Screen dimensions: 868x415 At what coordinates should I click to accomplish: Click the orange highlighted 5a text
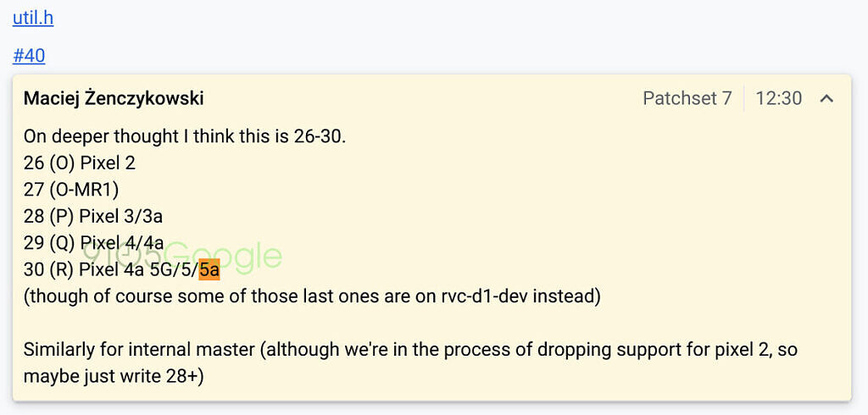[x=209, y=270]
